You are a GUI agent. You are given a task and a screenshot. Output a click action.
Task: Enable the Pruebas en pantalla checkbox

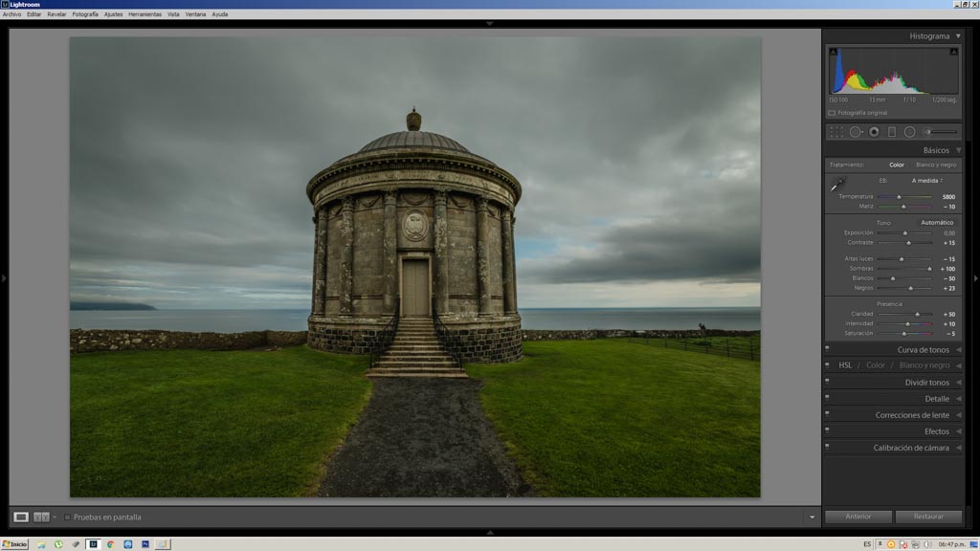pos(68,518)
